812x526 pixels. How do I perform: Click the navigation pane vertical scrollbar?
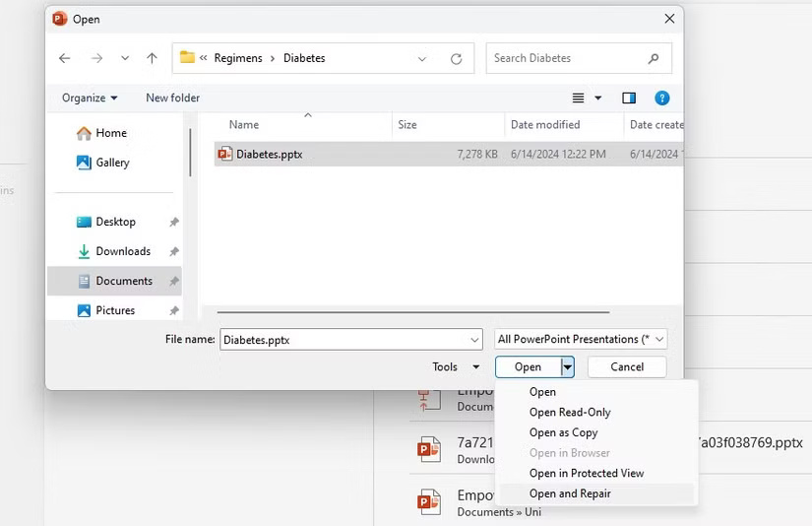click(190, 153)
